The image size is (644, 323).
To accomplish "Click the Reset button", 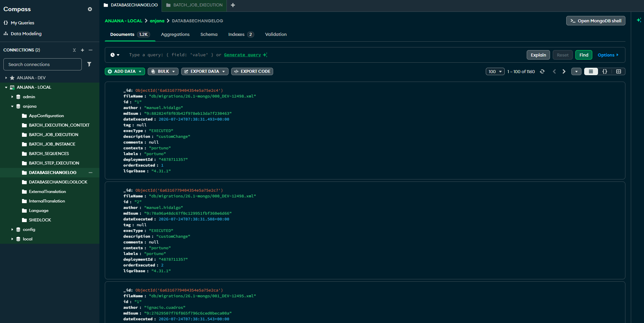I will tap(563, 55).
